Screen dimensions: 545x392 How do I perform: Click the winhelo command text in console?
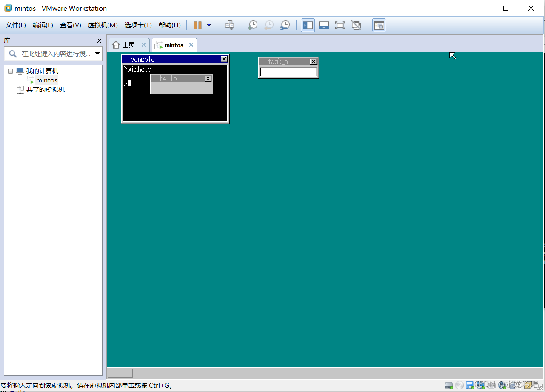[139, 69]
